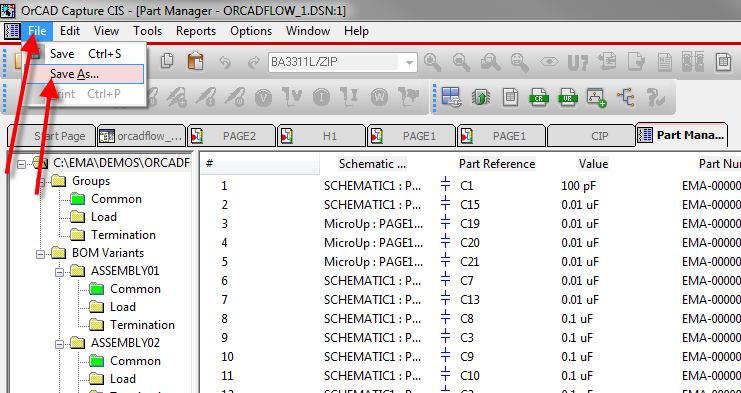Screen dimensions: 741x393
Task: Click the Bill of Materials icon
Action: (723, 62)
